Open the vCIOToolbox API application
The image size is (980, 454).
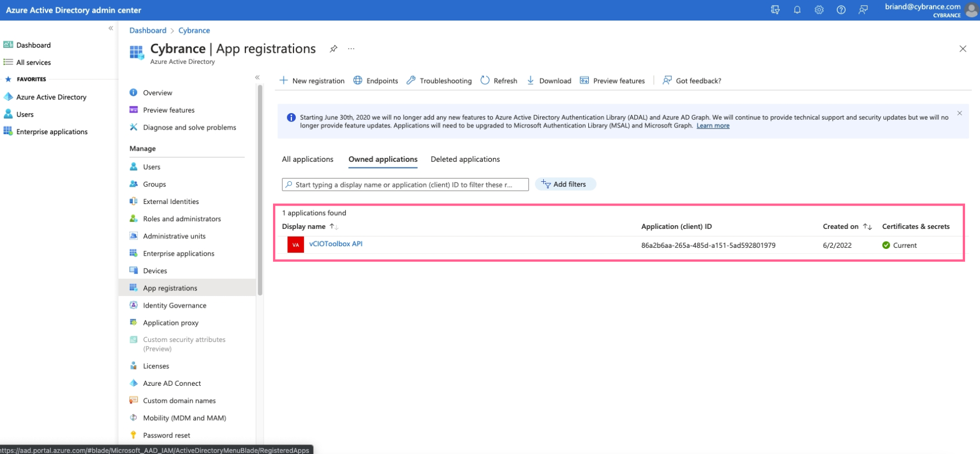[336, 244]
